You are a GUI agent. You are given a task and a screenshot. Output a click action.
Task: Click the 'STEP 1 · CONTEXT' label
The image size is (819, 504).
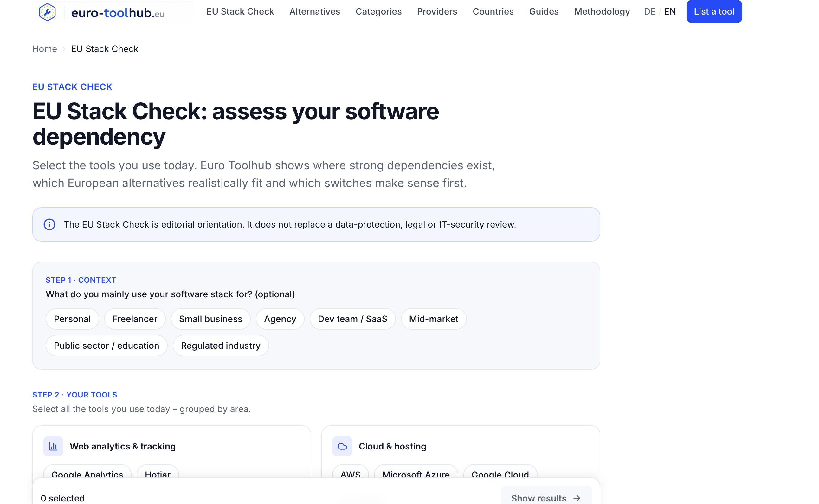81,280
